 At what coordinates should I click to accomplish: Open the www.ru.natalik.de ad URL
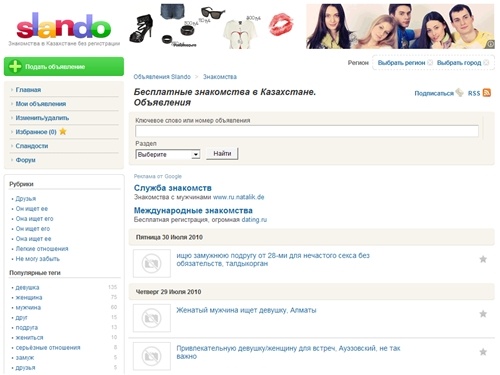(239, 197)
